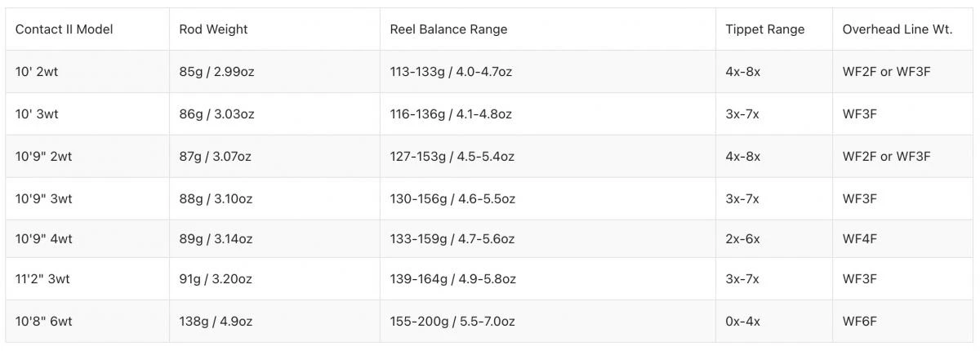The height and width of the screenshot is (351, 980).
Task: Click the Tippet Range column header
Action: [x=764, y=29]
